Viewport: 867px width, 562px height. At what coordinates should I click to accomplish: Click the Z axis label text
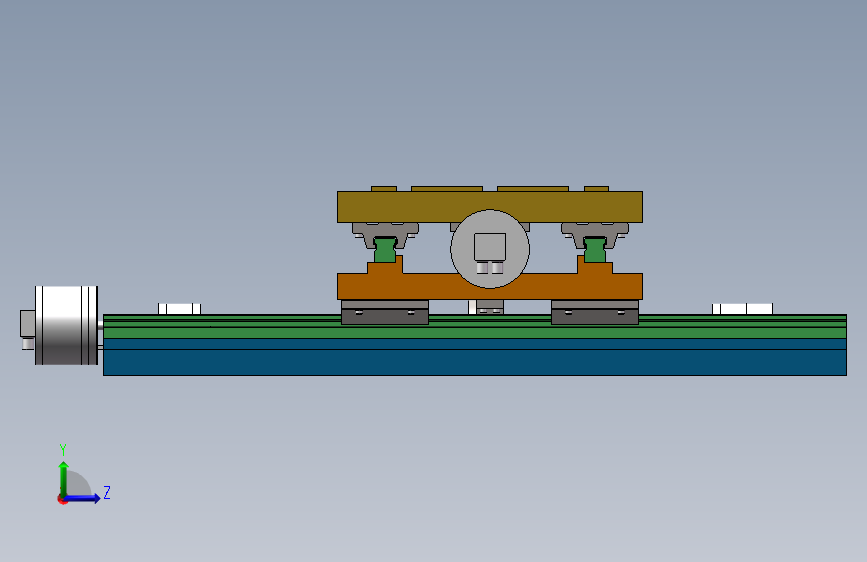click(107, 492)
